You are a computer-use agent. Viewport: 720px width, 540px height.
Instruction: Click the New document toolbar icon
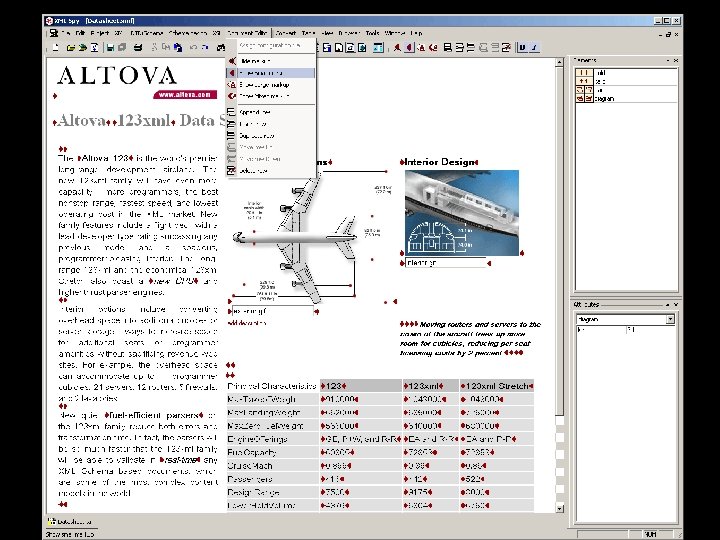pyautogui.click(x=56, y=47)
